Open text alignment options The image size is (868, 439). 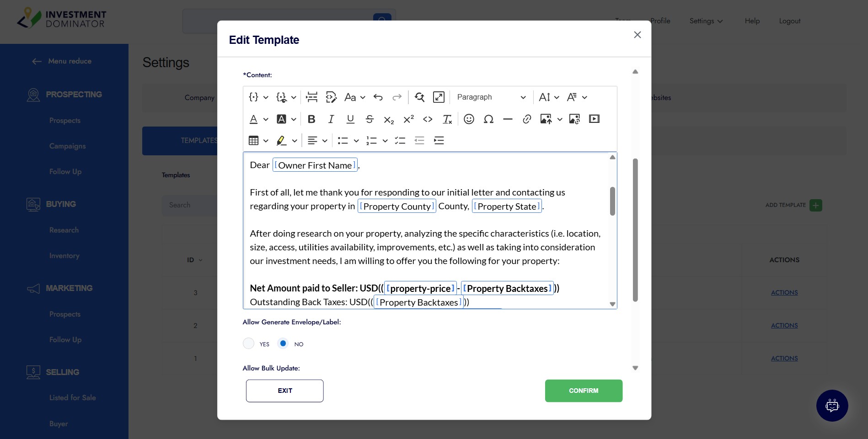[x=317, y=141]
